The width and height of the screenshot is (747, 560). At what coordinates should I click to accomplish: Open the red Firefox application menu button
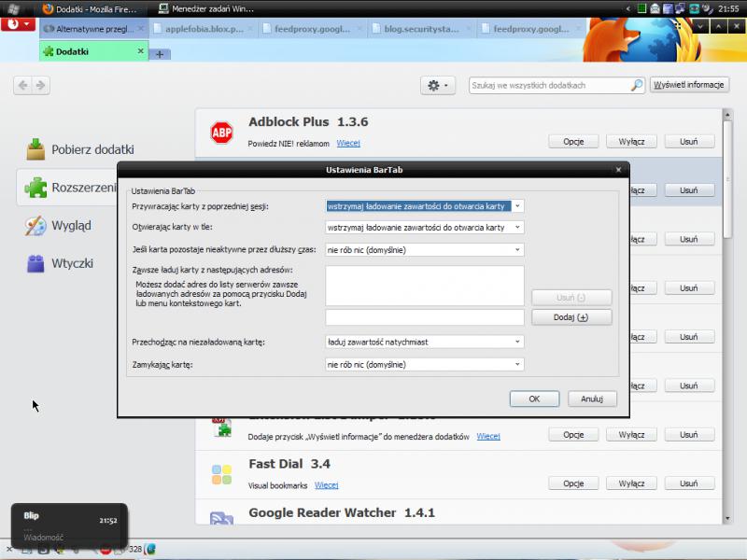coord(18,24)
